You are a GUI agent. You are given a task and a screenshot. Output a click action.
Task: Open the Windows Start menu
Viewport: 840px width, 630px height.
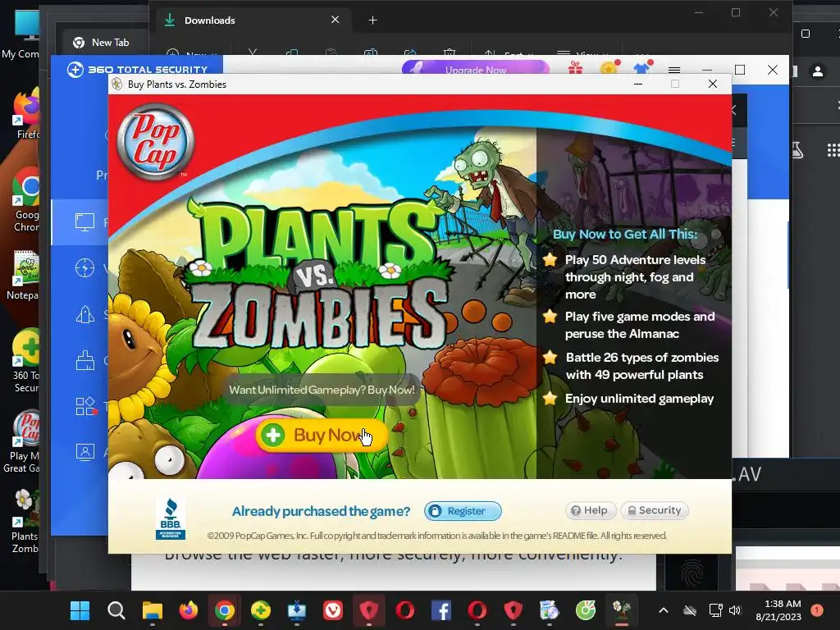tap(80, 610)
